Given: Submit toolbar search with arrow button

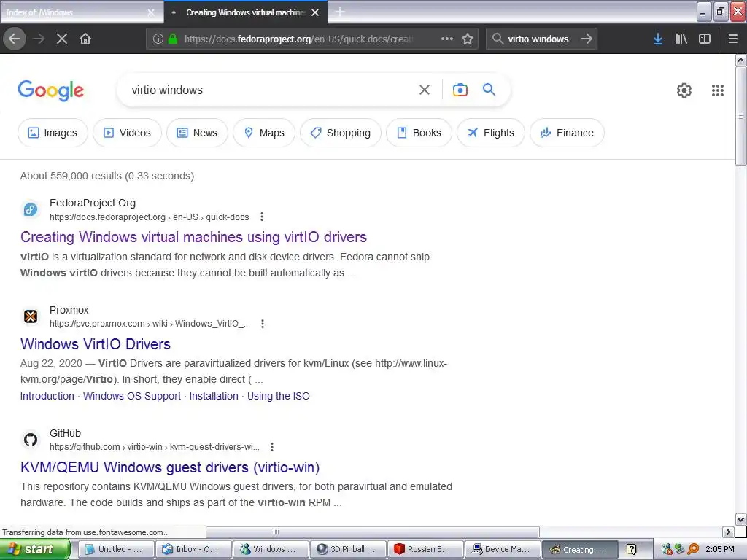Looking at the screenshot, I should click(587, 39).
